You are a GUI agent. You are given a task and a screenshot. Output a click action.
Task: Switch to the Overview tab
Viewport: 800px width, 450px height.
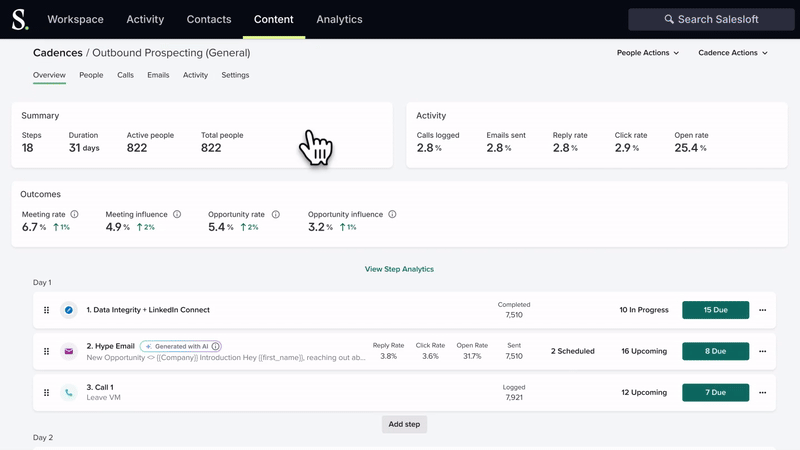[49, 75]
